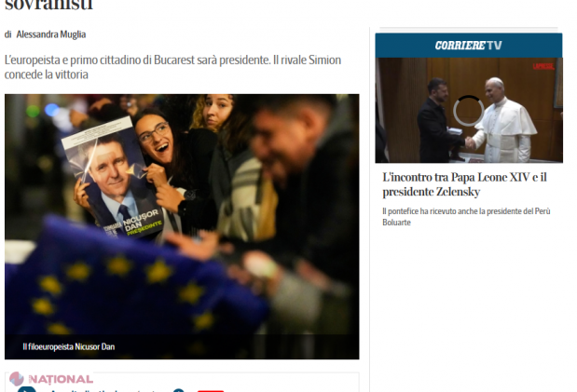Click the National watermark logo
Viewport: 577px width, 392px height.
click(x=51, y=379)
